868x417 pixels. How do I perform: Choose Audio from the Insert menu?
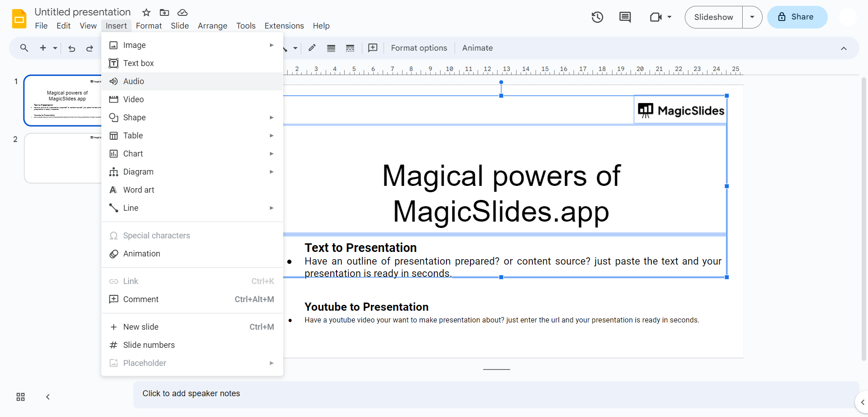[134, 81]
